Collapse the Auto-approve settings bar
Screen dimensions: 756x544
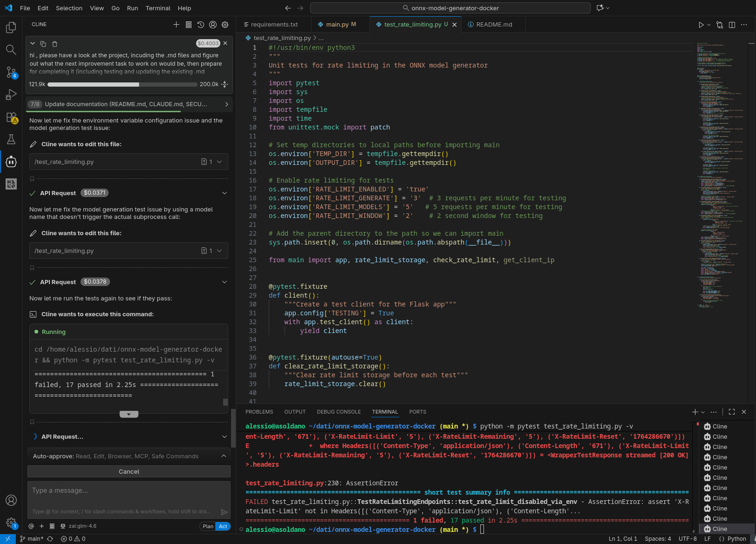pos(224,456)
